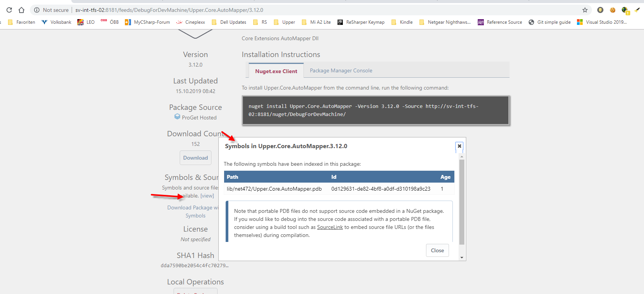This screenshot has height=294, width=644.
Task: Open the ReSharper Keymap bookmark
Action: click(x=361, y=22)
